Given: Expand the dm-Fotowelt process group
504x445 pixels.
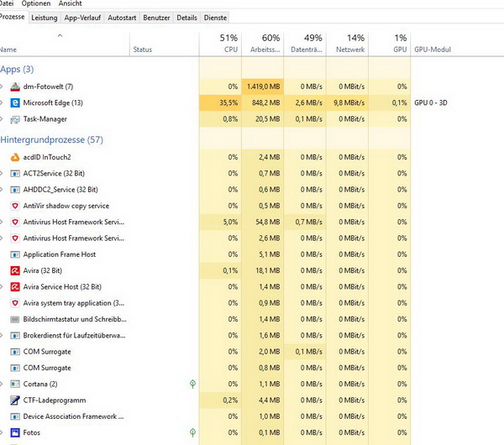Looking at the screenshot, I should click(x=3, y=86).
